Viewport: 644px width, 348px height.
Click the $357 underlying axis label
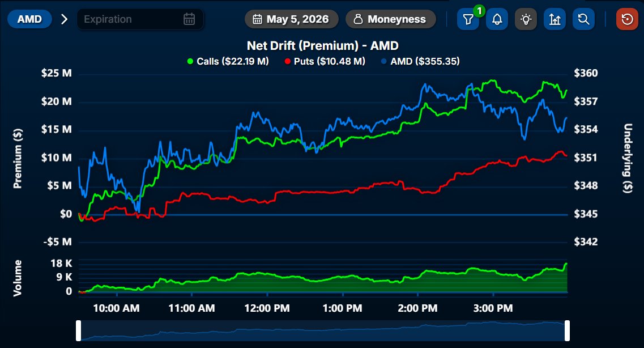pos(586,101)
